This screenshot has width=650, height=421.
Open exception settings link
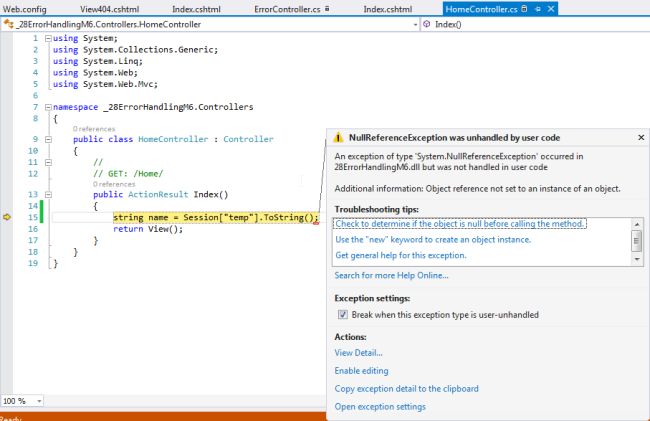[380, 407]
